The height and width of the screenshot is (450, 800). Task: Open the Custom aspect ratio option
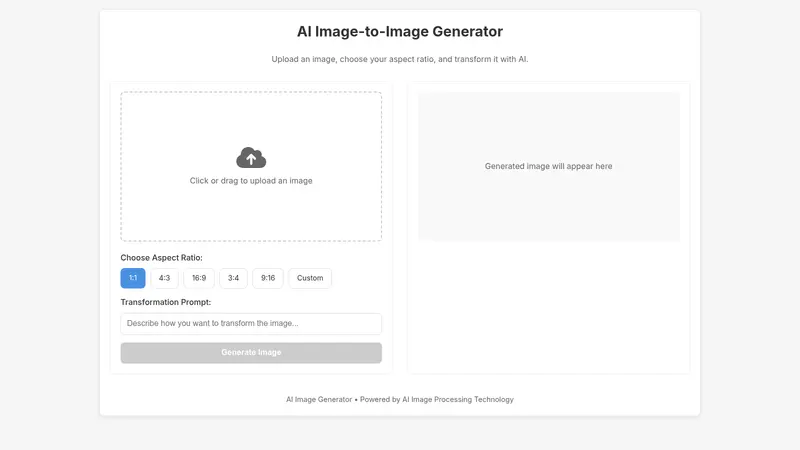point(310,278)
